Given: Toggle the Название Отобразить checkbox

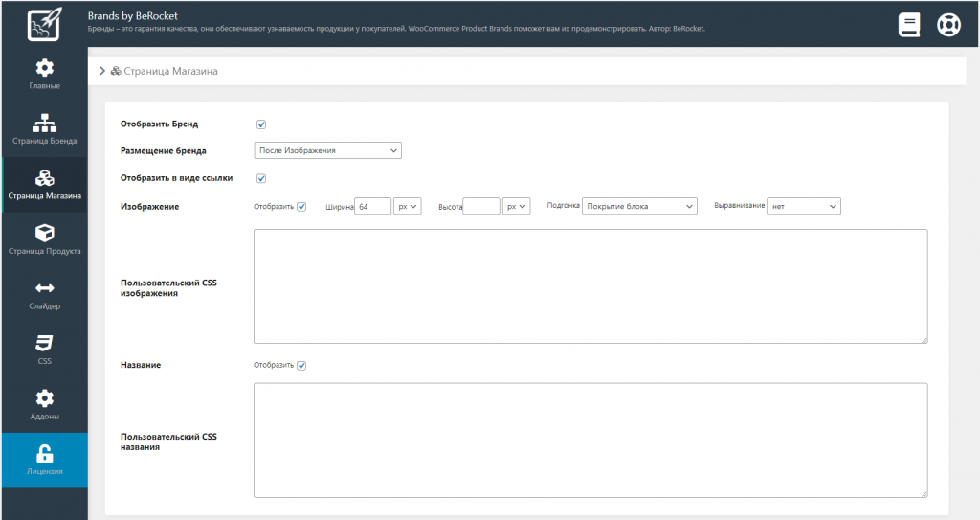Looking at the screenshot, I should tap(301, 366).
